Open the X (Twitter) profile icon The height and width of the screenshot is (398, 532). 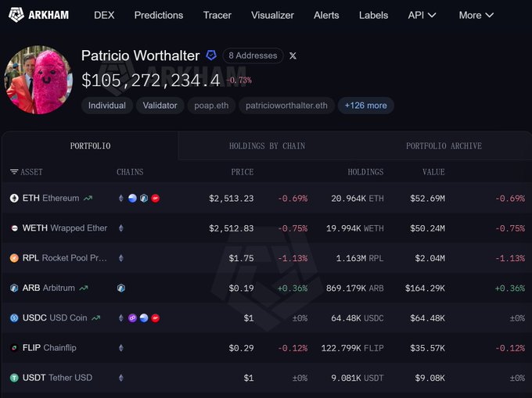tap(293, 56)
